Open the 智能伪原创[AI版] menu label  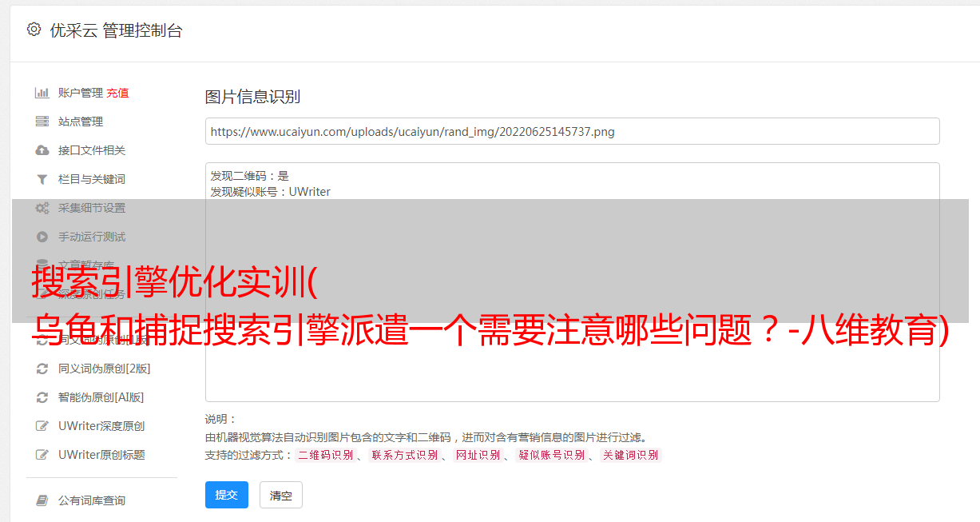pyautogui.click(x=101, y=397)
